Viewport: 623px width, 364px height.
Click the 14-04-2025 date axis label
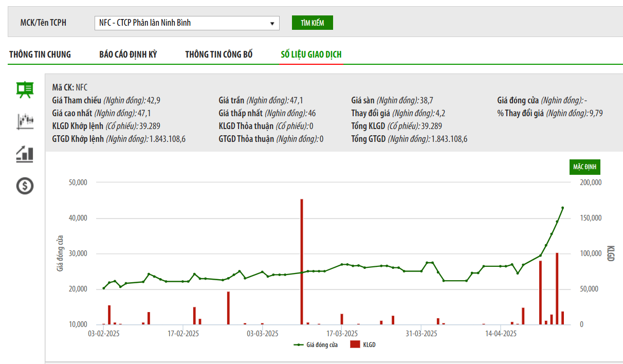pos(501,334)
